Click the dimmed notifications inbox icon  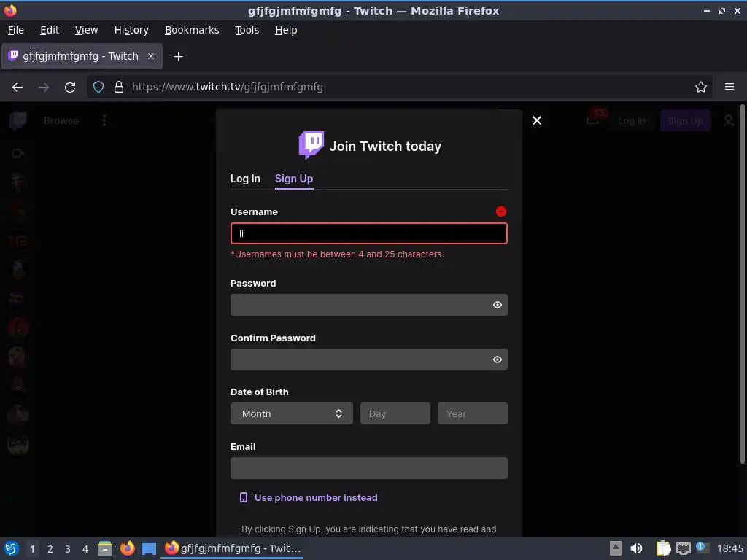592,120
